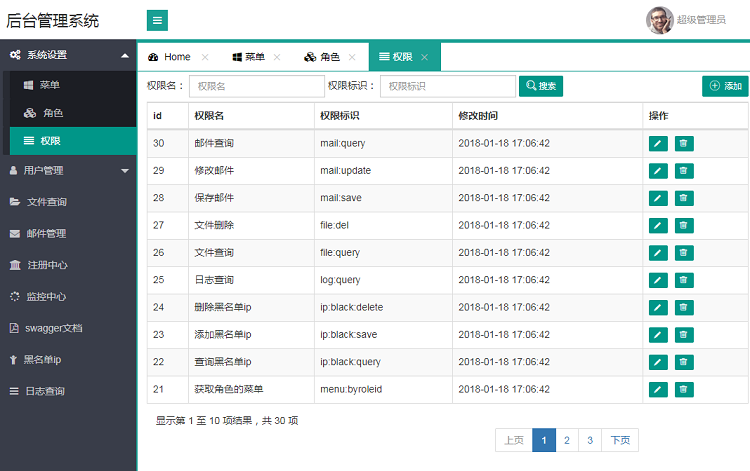Close the 菜单 tab

coord(277,57)
